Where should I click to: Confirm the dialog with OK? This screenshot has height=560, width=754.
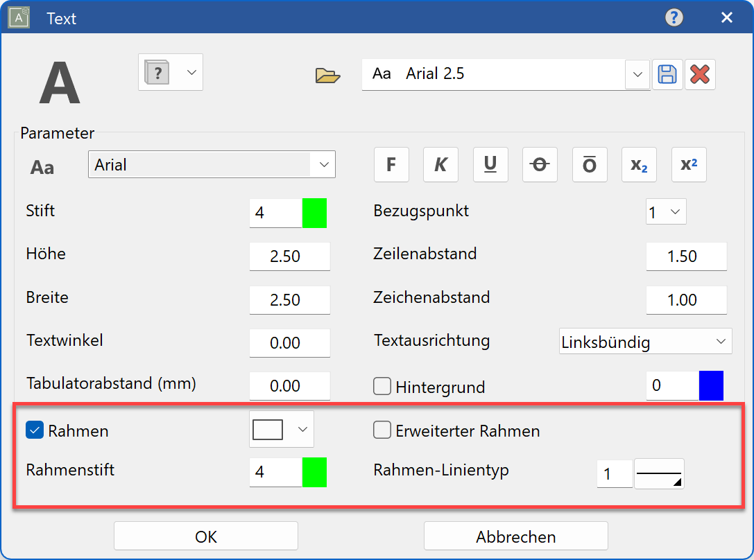205,536
